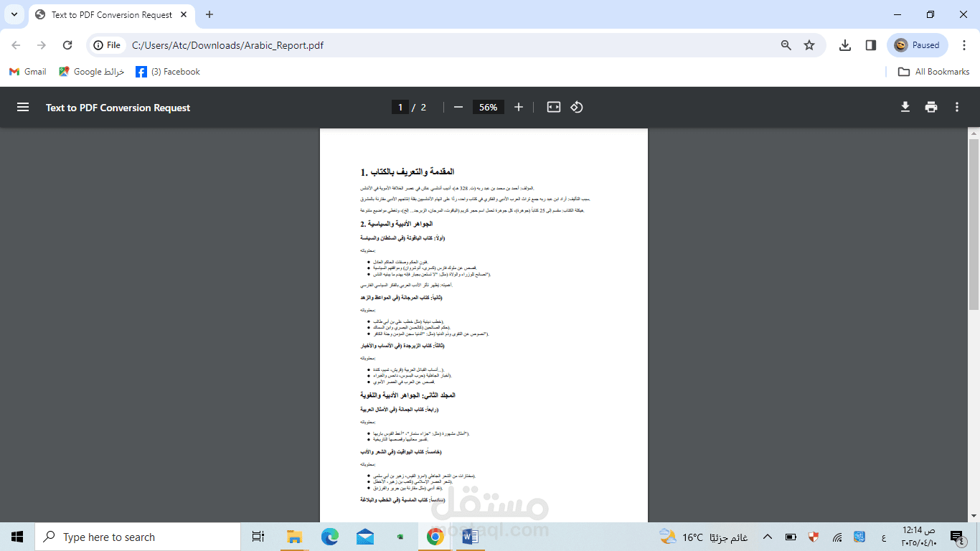Open File Explorer from taskbar
Screen dimensions: 980x551
pos(294,537)
